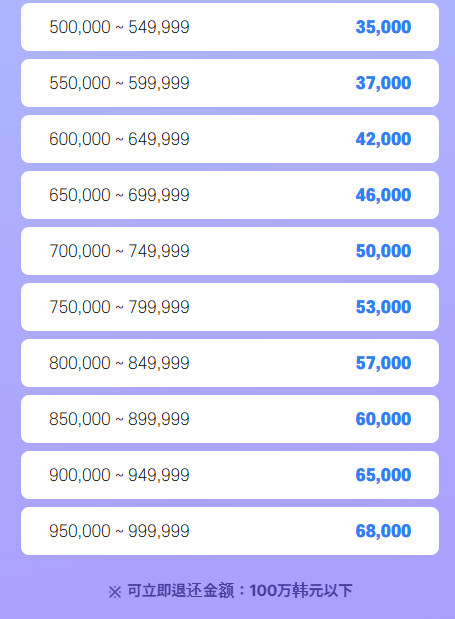Click the 53,000 refund amount
Viewport: 455px width, 619px height.
(x=383, y=308)
